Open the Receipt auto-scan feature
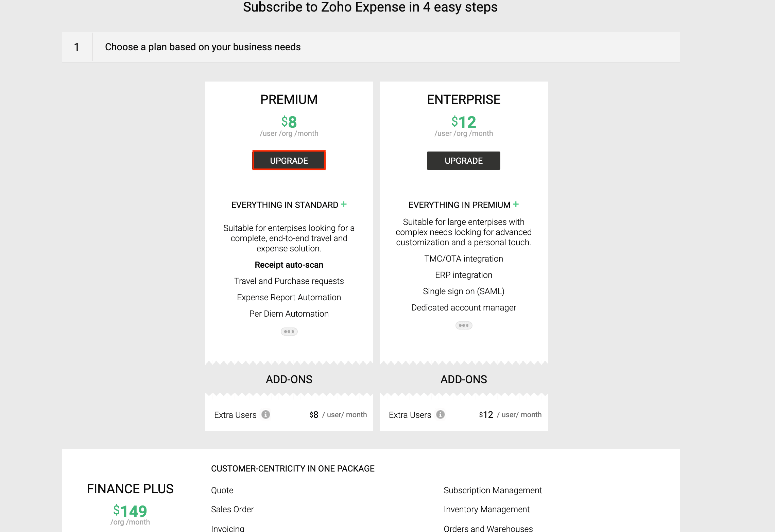The width and height of the screenshot is (775, 532). [289, 264]
